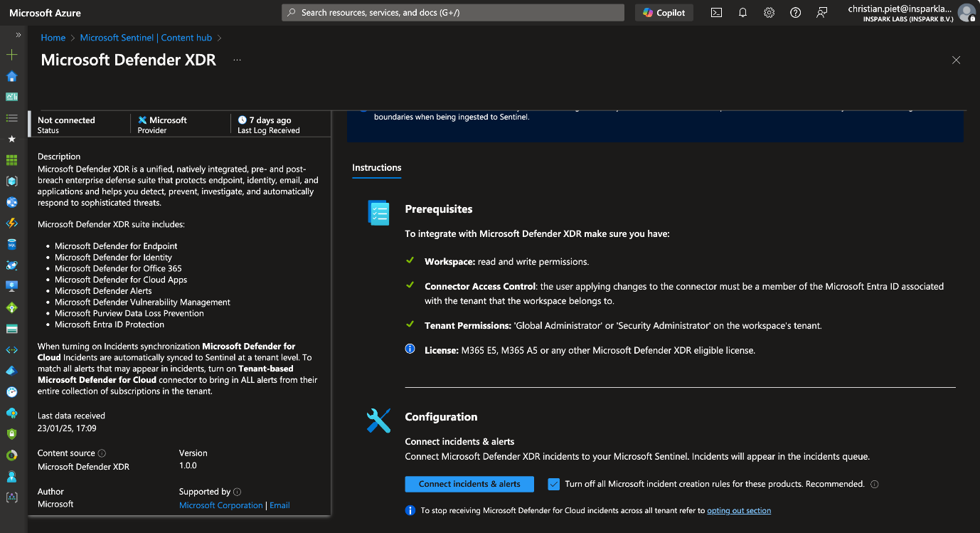Screen dimensions: 980x533
Task: Navigate to Microsoft Sentinel | Content hub breadcrumb
Action: click(x=147, y=38)
